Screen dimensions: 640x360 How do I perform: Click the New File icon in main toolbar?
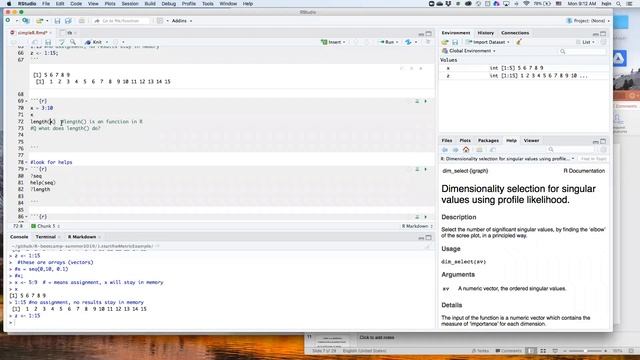pos(8,20)
